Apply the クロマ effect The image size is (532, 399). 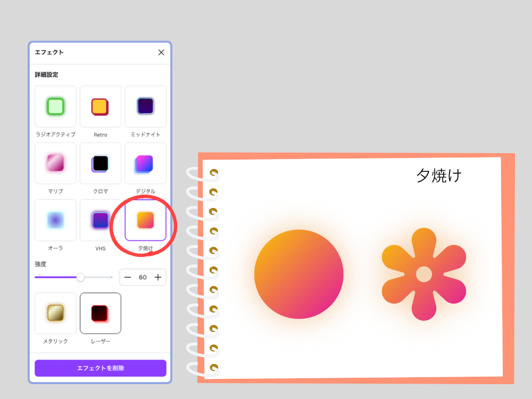pyautogui.click(x=101, y=163)
